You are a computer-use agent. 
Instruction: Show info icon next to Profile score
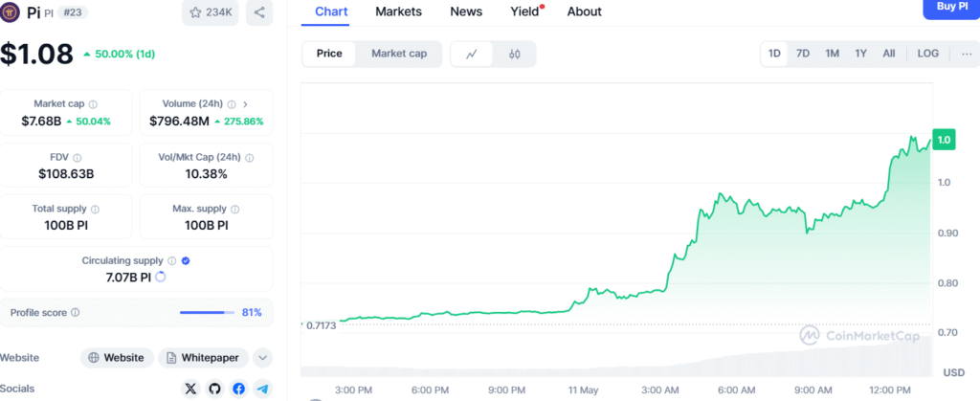click(75, 312)
